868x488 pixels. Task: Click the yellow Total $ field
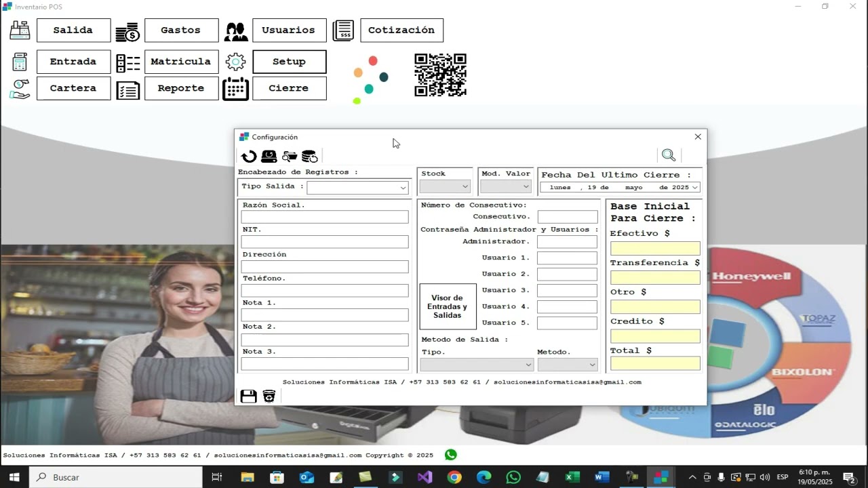pos(655,363)
